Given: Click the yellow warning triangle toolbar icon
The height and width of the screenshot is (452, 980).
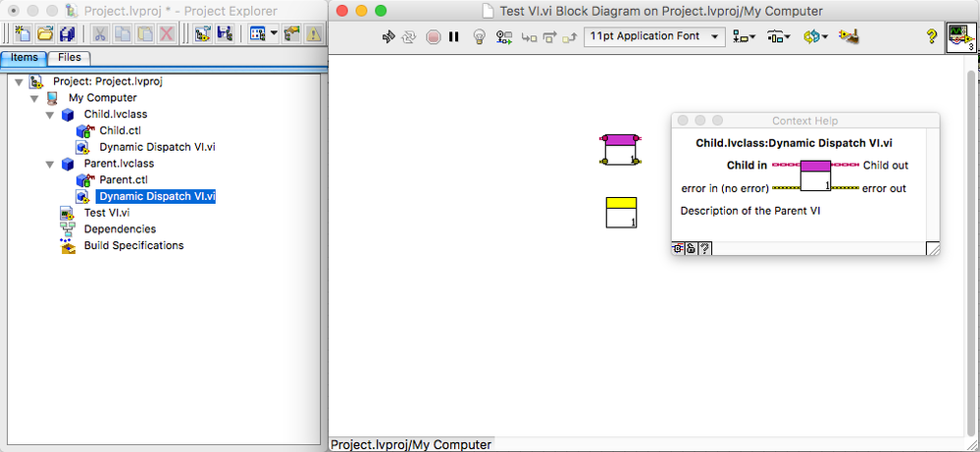Looking at the screenshot, I should click(314, 33).
